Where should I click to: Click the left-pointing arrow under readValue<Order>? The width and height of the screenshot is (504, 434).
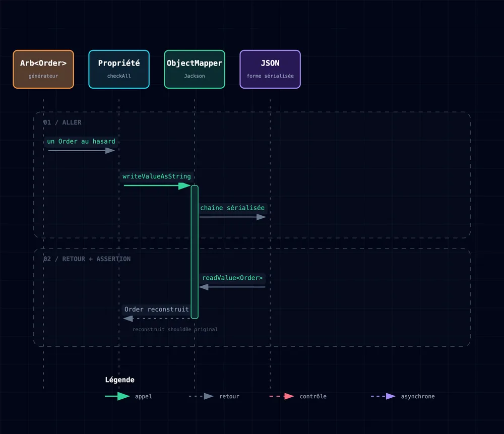pos(232,287)
